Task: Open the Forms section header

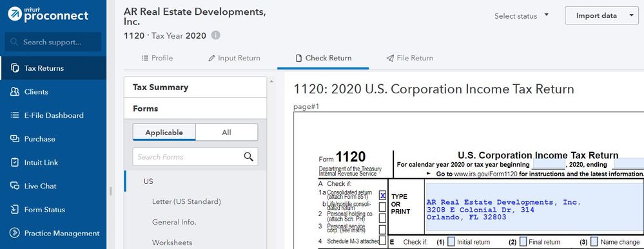Action: point(195,108)
